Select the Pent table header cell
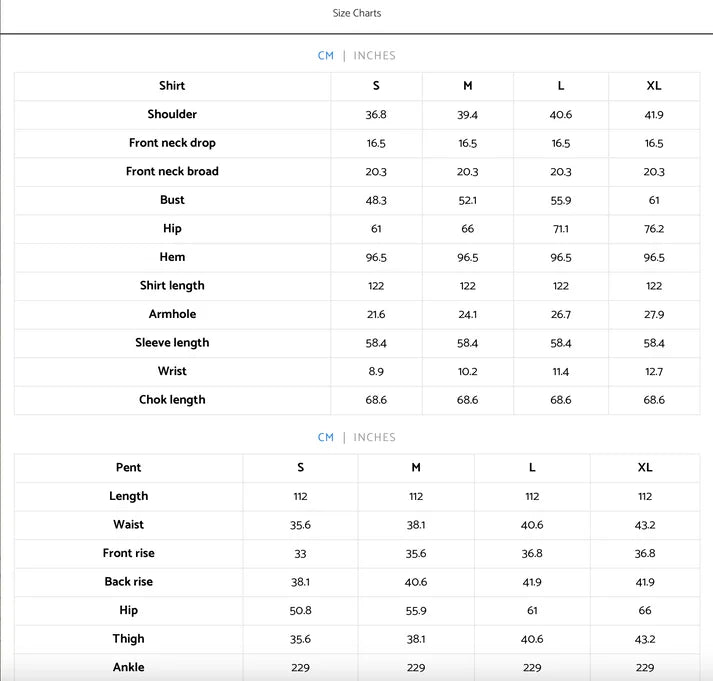The image size is (713, 681). pyautogui.click(x=128, y=467)
